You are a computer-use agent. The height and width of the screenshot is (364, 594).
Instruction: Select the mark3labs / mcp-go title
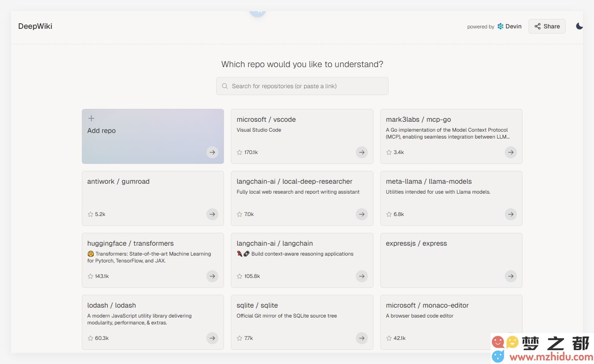click(x=419, y=120)
